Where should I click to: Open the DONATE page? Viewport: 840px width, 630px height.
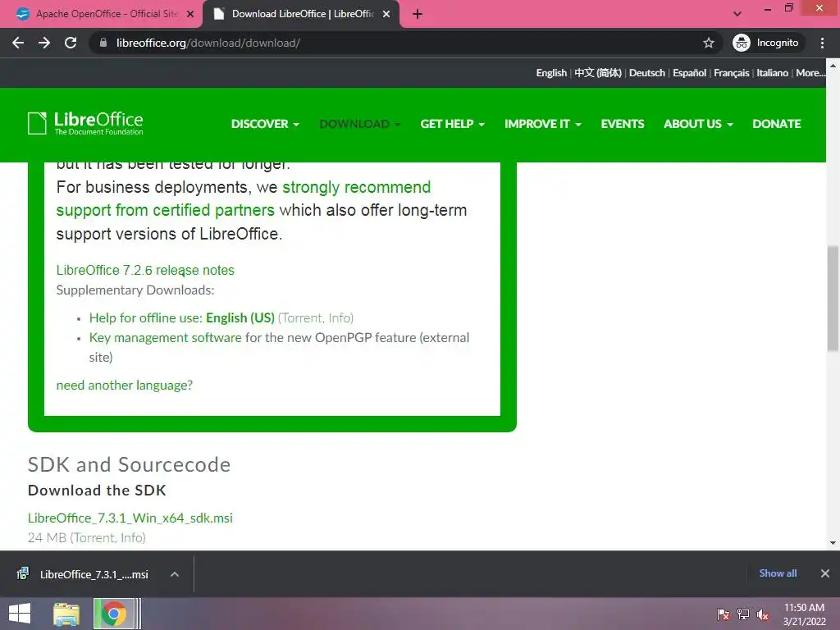[x=777, y=124]
